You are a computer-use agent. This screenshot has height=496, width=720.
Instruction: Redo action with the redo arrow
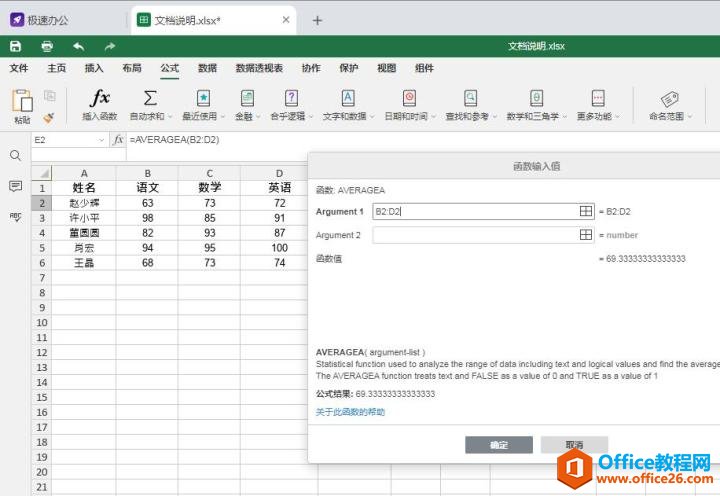click(110, 46)
